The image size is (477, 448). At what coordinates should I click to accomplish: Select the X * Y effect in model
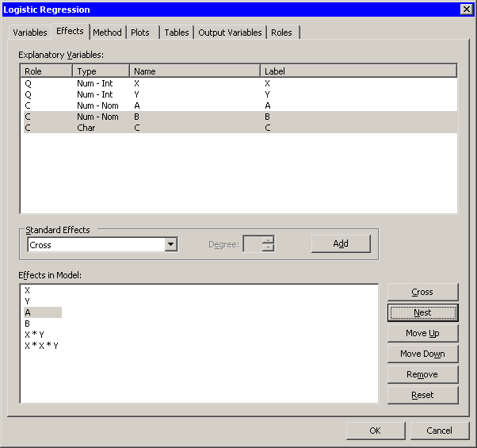(x=35, y=335)
